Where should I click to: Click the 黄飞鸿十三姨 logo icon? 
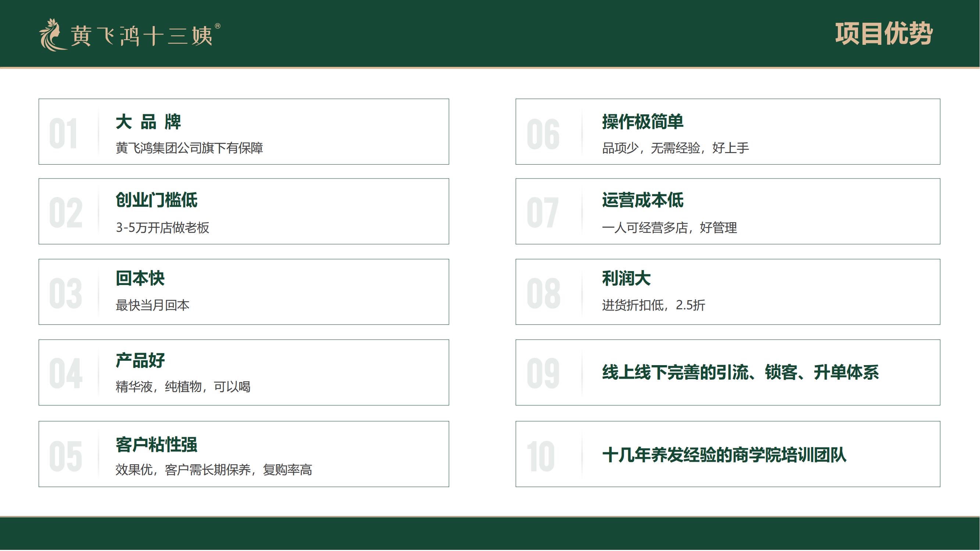click(53, 35)
